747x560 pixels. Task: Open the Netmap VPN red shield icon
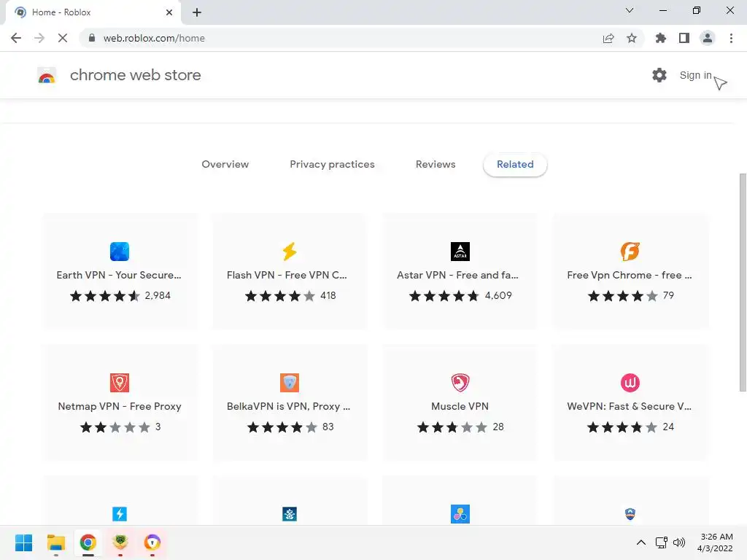[x=119, y=382]
